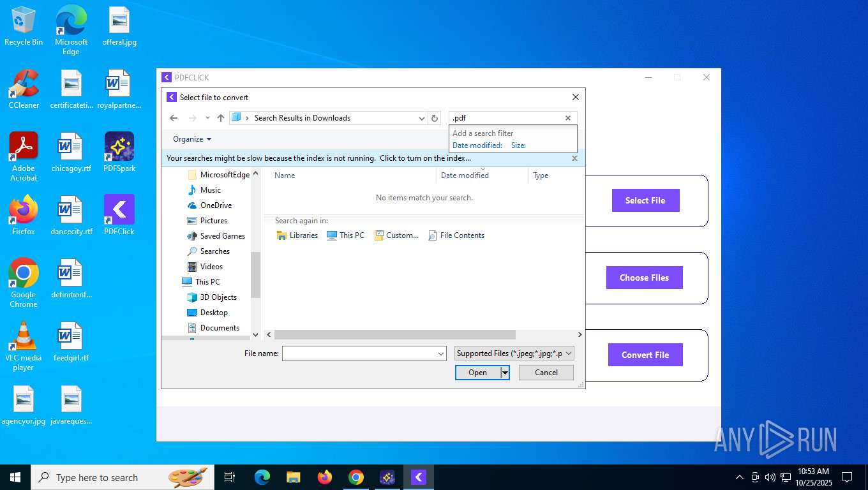Add Size search filter
Viewport: 868px width, 490px height.
tap(518, 145)
